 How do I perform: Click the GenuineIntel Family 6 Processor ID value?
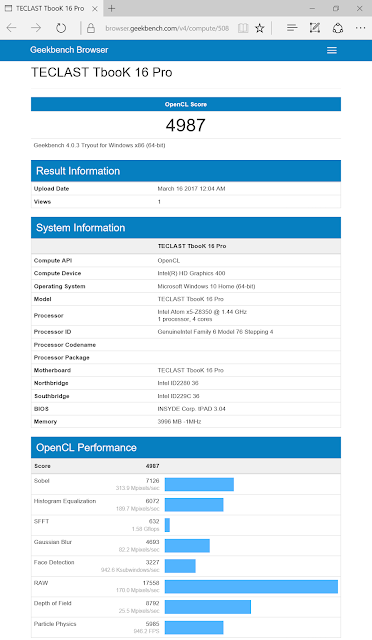215,332
